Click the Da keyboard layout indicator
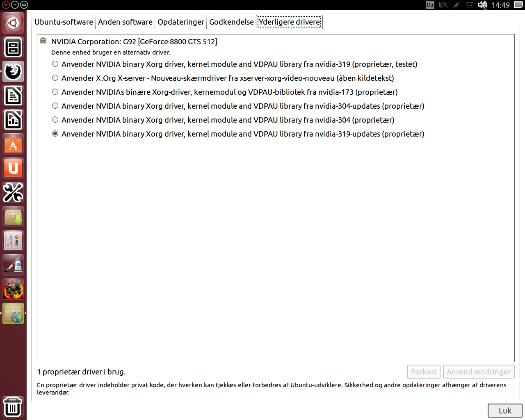This screenshot has height=420, width=525. [x=430, y=5]
